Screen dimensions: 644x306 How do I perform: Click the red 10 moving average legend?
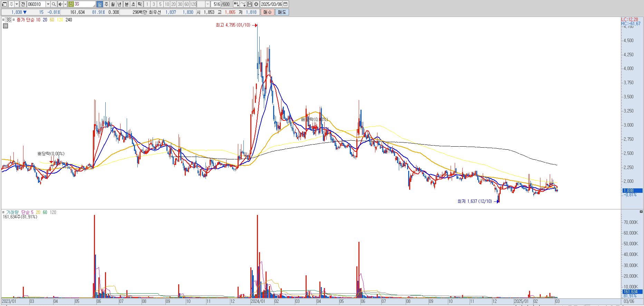click(x=38, y=20)
